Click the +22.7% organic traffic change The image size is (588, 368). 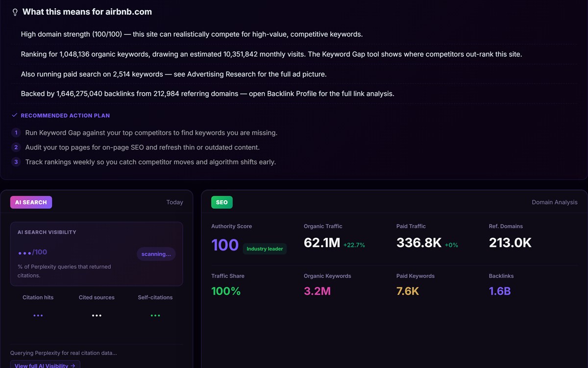(354, 245)
